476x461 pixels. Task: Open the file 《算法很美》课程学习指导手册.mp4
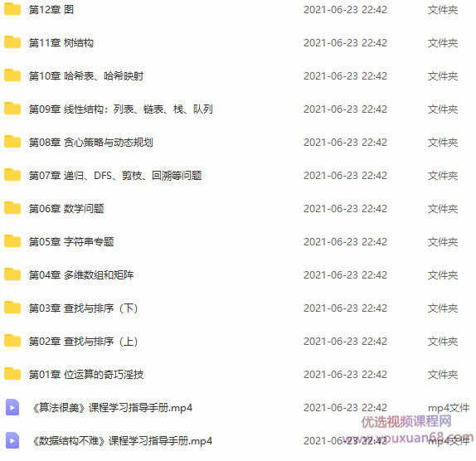click(112, 408)
